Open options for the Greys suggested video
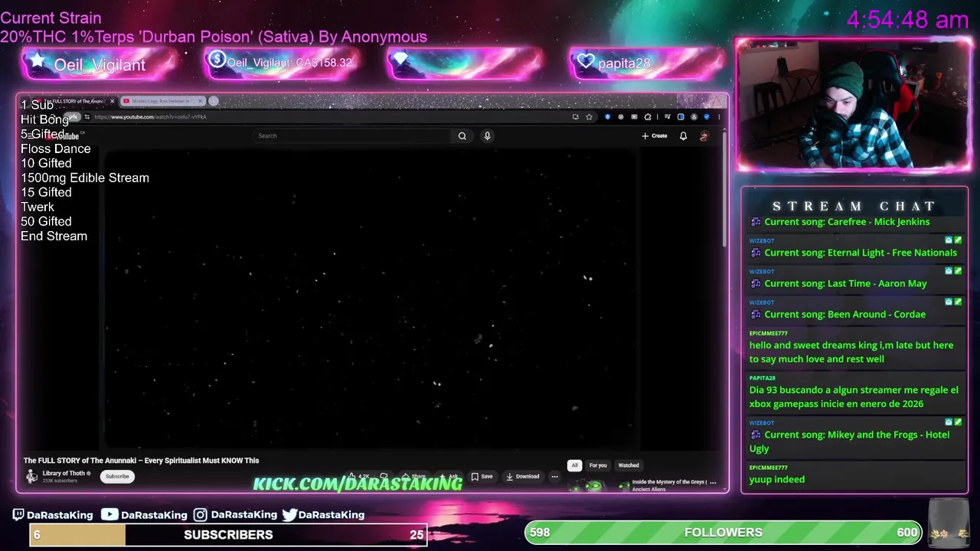Viewport: 980px width, 551px height. coord(713,483)
